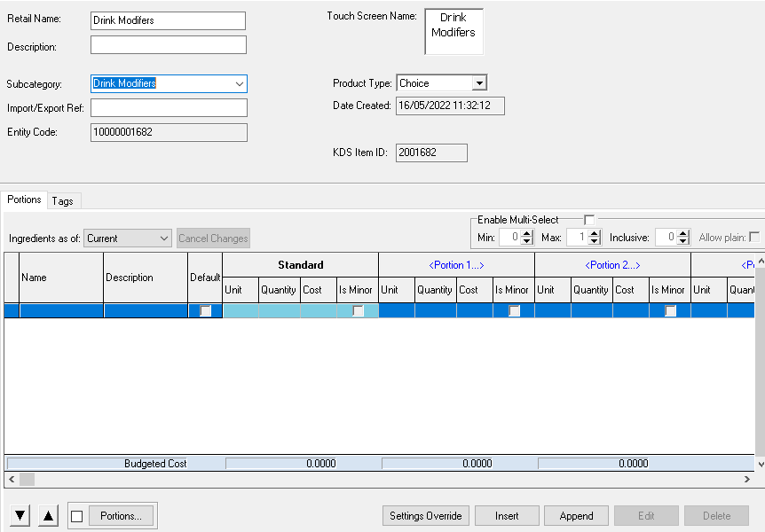Decrease the Inclusive spinner value
Viewport: 765px width, 532px height.
[683, 241]
